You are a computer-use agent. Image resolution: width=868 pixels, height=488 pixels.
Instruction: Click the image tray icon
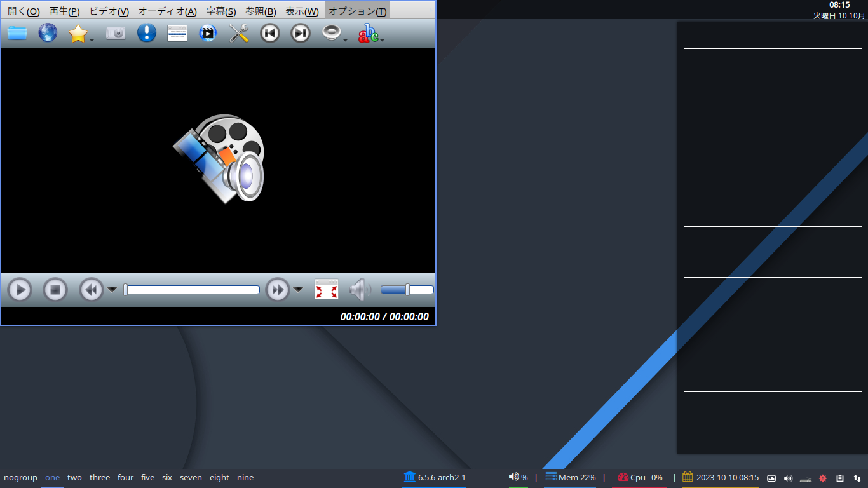tap(771, 478)
